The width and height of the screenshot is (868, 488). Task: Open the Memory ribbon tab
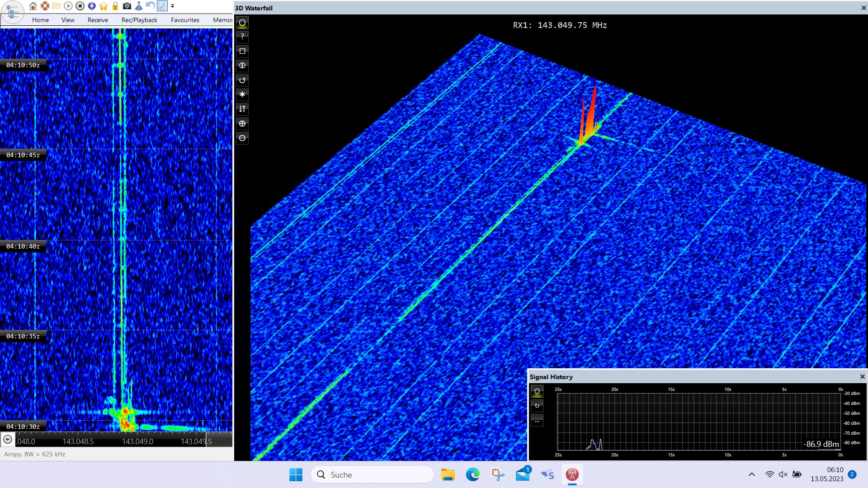222,20
